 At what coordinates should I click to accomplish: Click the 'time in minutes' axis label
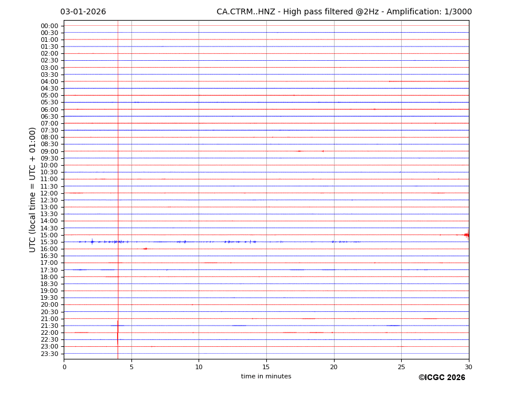point(266,377)
